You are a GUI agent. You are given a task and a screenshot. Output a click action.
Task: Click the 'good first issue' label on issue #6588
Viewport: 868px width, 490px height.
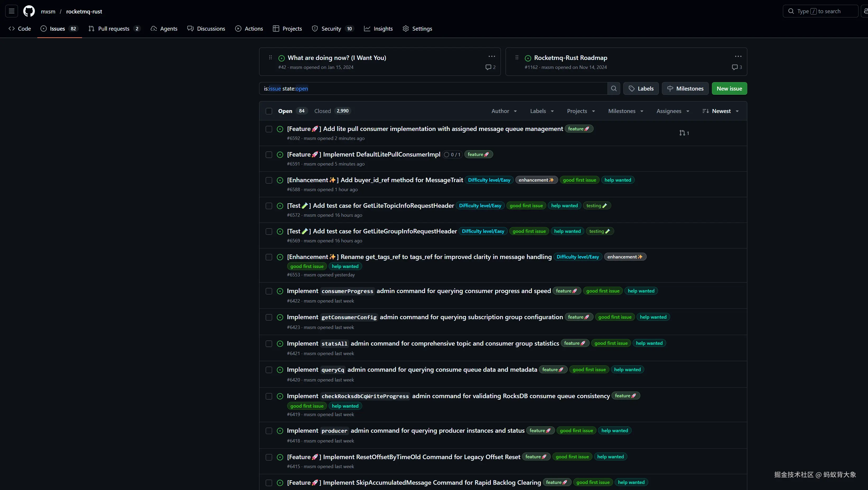[579, 180]
